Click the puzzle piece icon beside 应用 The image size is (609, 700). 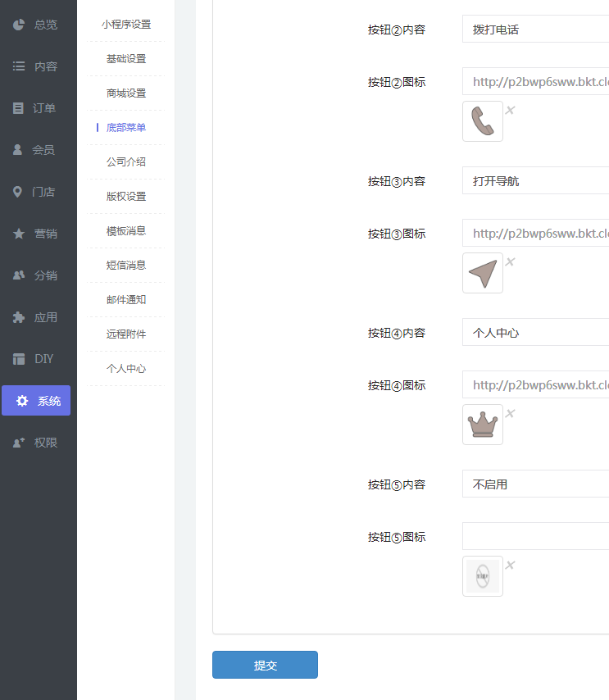click(19, 317)
